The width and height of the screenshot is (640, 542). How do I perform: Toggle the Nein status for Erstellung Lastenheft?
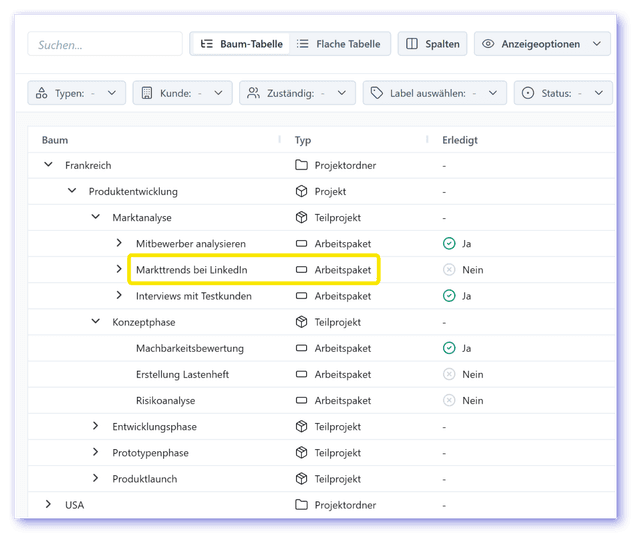point(449,374)
